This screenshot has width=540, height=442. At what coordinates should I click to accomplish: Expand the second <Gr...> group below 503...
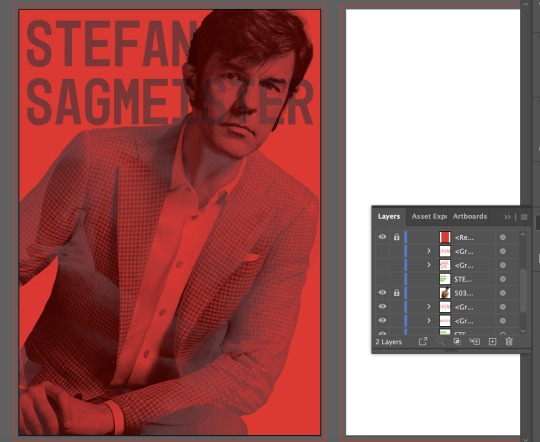(429, 320)
